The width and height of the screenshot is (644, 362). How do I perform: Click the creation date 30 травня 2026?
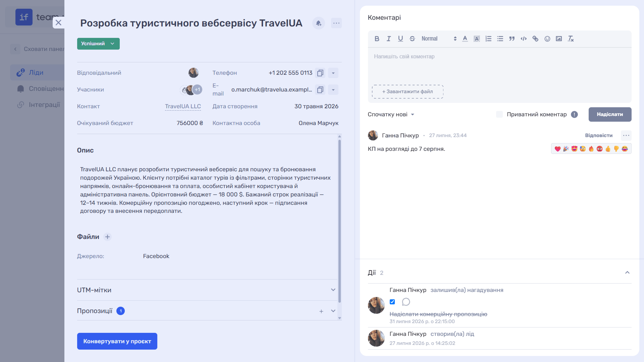[x=316, y=106]
